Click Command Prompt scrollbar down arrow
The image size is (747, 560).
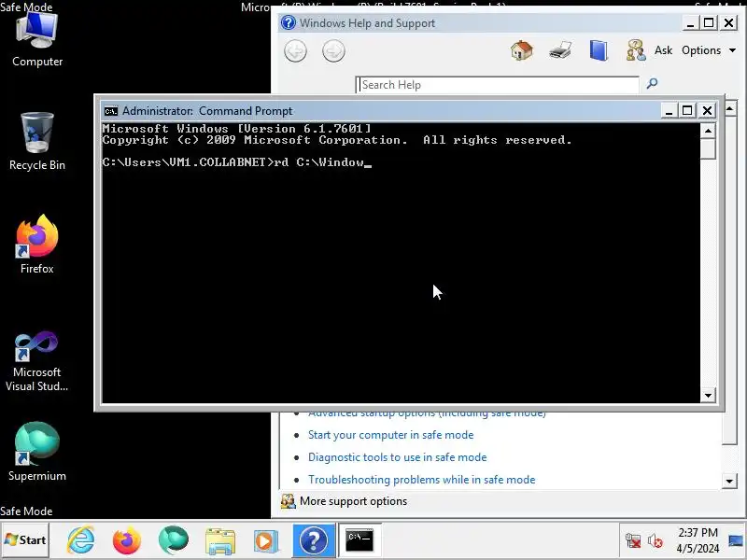[x=708, y=395]
